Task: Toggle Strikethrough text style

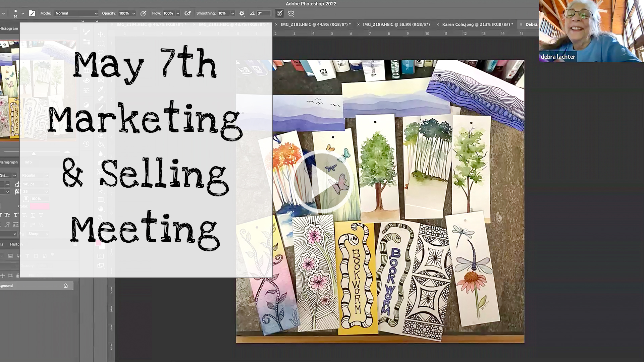Action: pyautogui.click(x=41, y=215)
